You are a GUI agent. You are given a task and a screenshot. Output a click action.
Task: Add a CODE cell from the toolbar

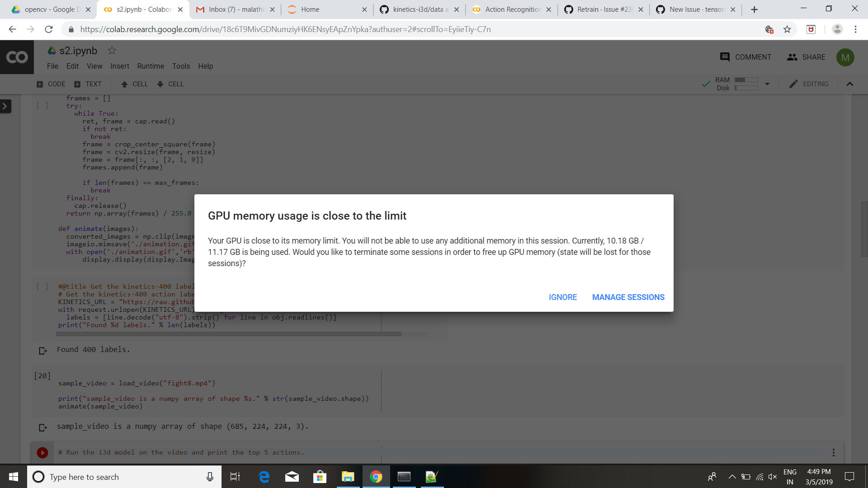click(51, 84)
